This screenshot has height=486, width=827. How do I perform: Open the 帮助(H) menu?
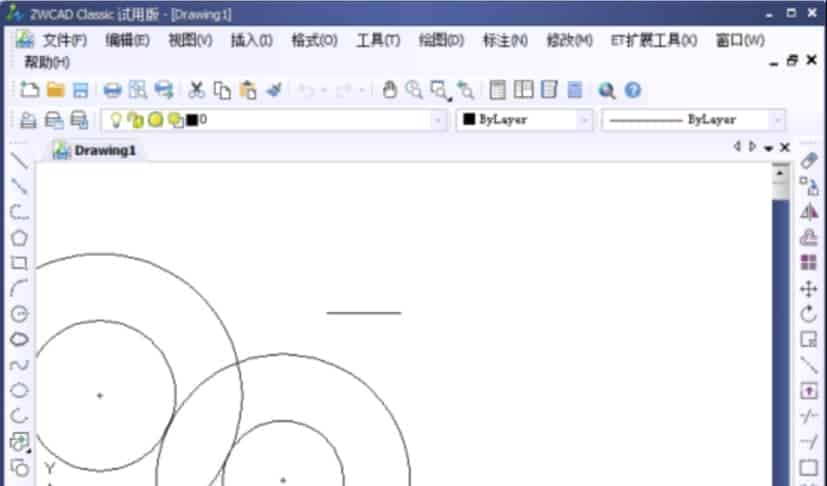(x=47, y=62)
